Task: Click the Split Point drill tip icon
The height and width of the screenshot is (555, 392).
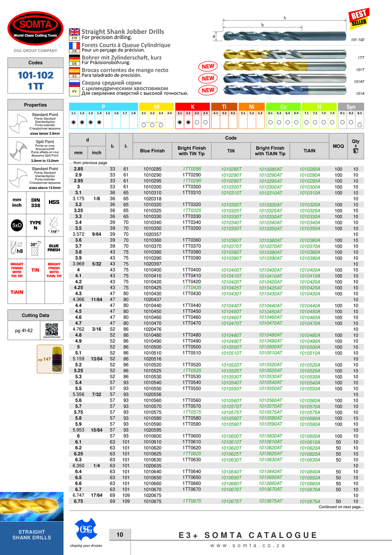Action: click(17, 151)
